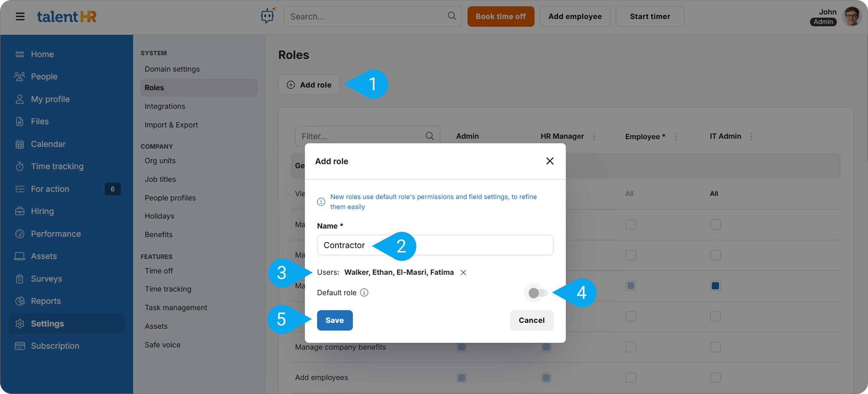
Task: Click the filter search magnifier icon
Action: pos(429,136)
